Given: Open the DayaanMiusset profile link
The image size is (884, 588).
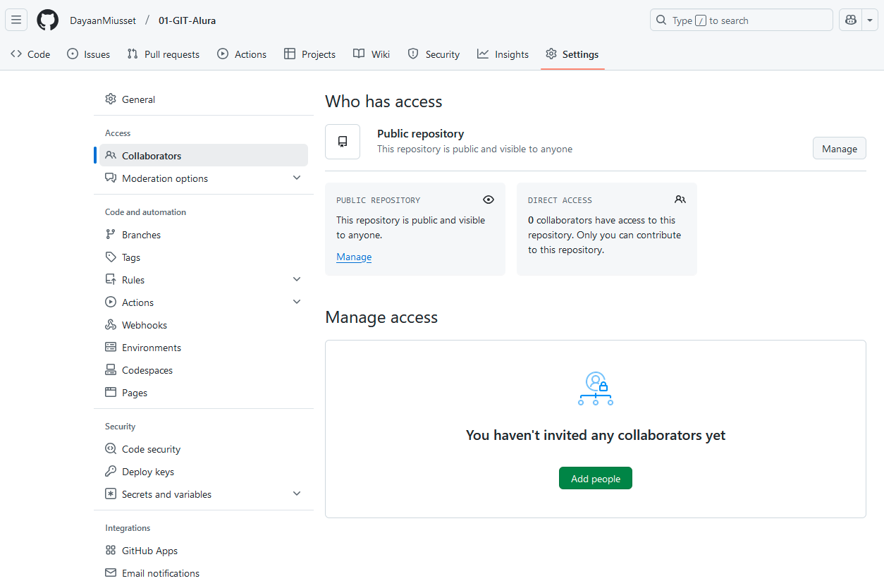Looking at the screenshot, I should click(x=103, y=20).
